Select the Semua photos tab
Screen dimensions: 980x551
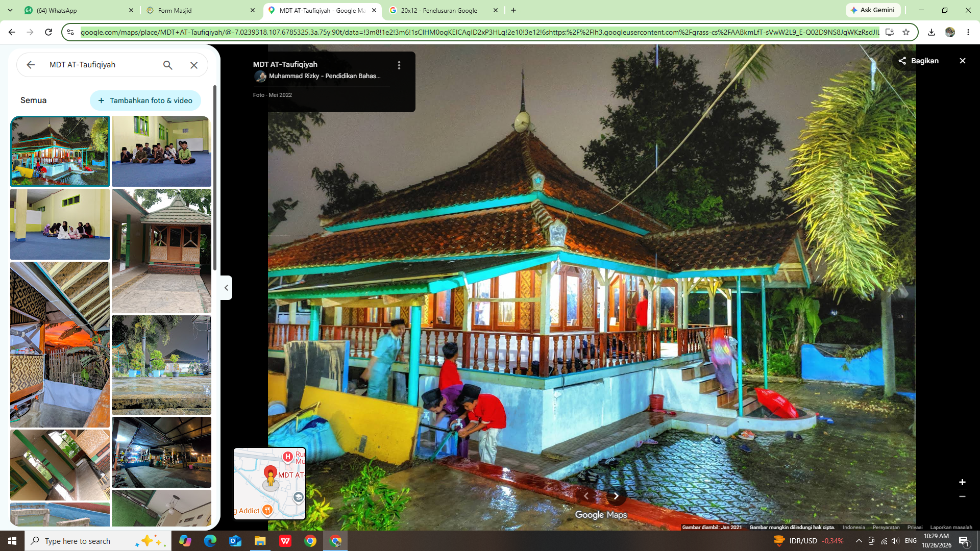34,101
